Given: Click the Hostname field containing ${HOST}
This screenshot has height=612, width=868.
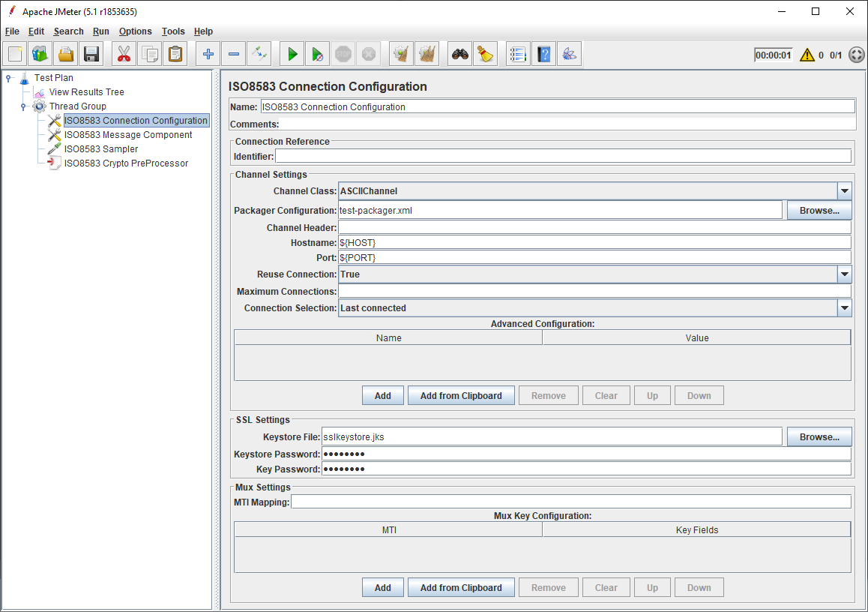Looking at the screenshot, I should [x=594, y=242].
